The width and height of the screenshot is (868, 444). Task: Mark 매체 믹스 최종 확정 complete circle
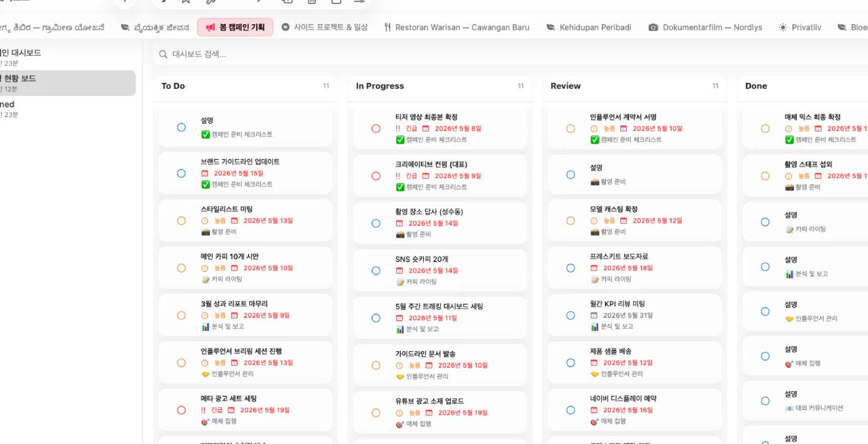765,129
